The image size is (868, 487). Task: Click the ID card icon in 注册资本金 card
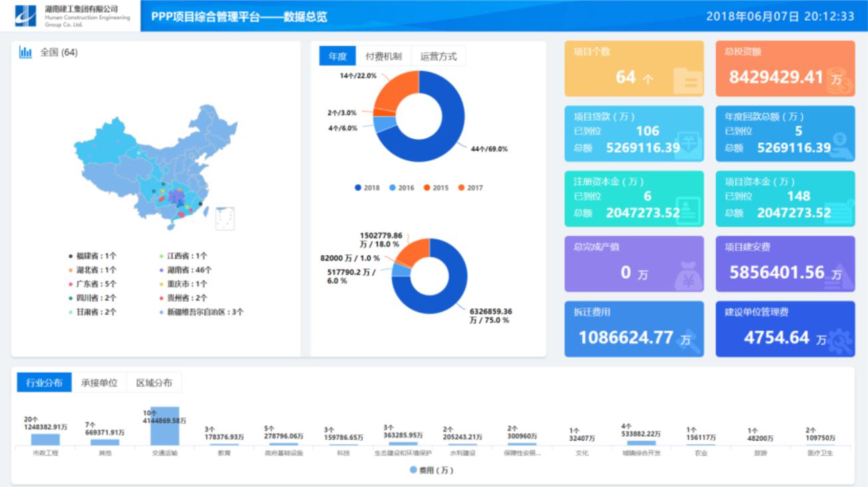point(687,211)
